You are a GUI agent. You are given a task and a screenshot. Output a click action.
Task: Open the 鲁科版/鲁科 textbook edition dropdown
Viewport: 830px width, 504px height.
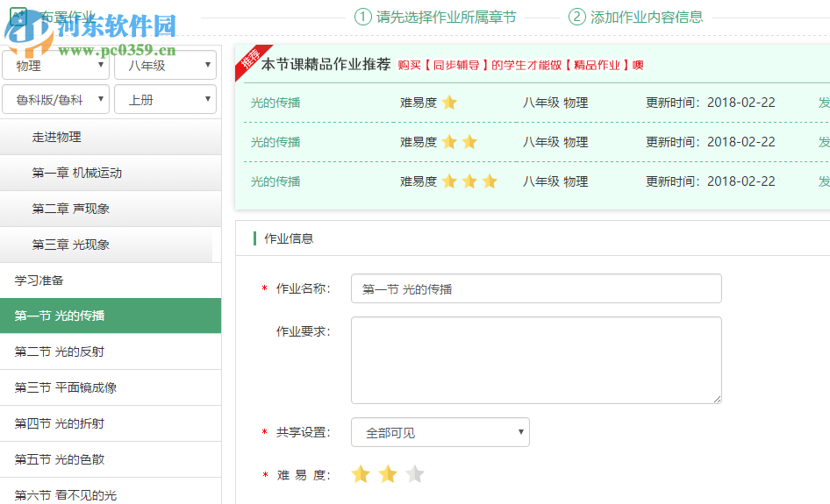(55, 99)
